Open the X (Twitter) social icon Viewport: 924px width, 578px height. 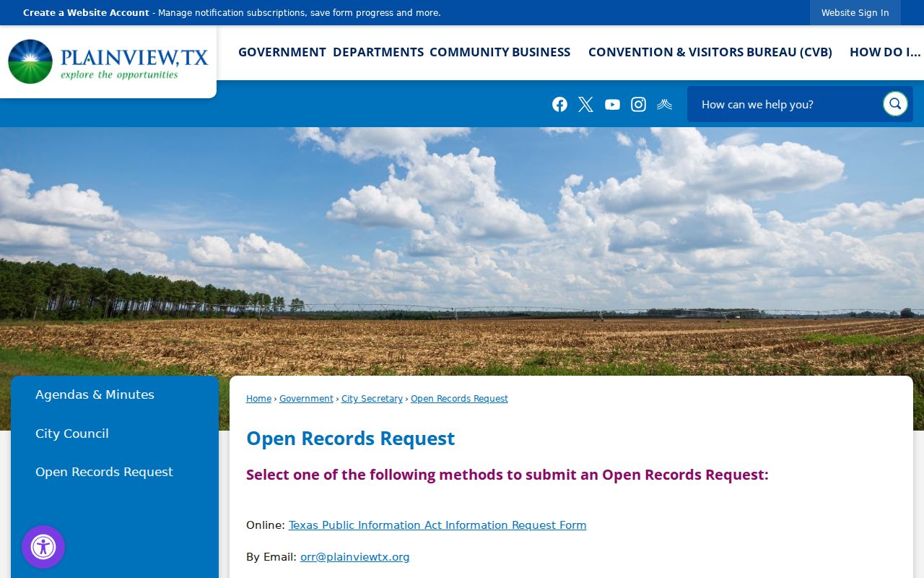coord(585,104)
